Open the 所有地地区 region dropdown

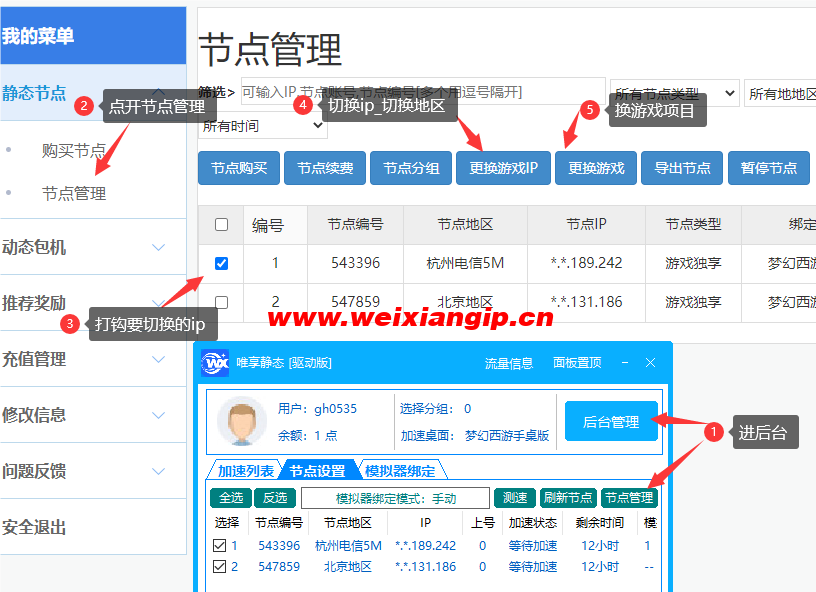click(780, 93)
